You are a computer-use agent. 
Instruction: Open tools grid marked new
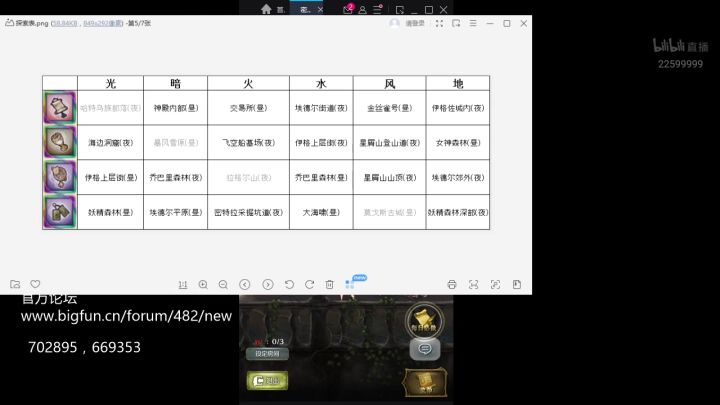pyautogui.click(x=350, y=285)
